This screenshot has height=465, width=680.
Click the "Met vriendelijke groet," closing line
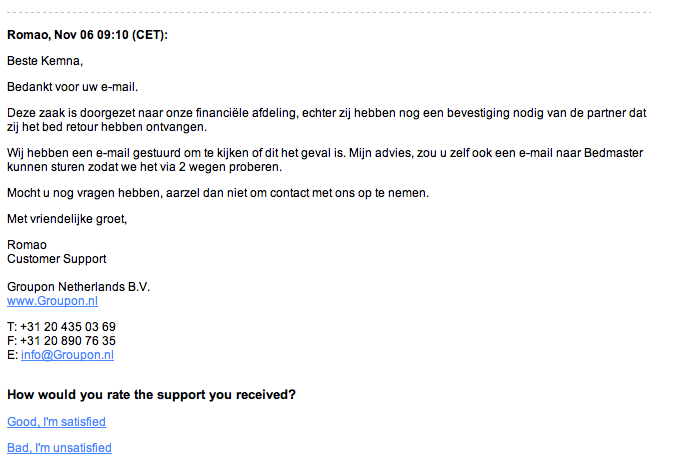68,218
